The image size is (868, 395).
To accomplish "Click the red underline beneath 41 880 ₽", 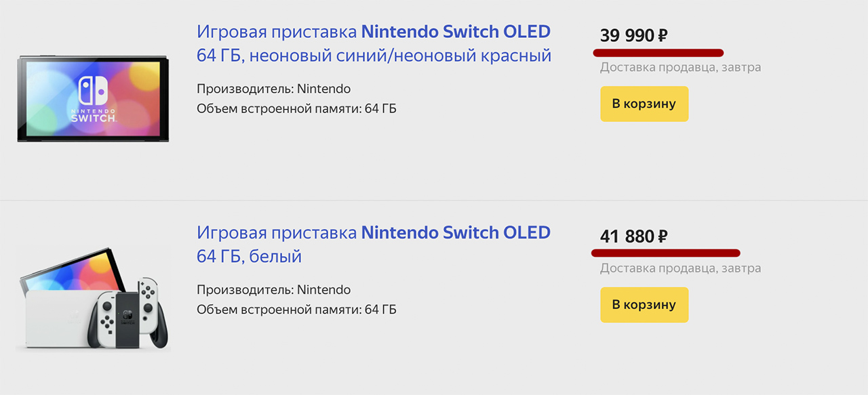I will [x=665, y=253].
